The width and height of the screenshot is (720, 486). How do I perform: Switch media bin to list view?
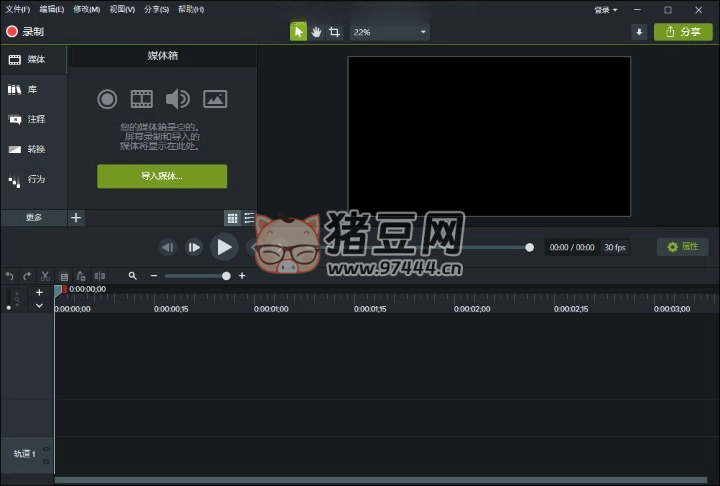(249, 218)
